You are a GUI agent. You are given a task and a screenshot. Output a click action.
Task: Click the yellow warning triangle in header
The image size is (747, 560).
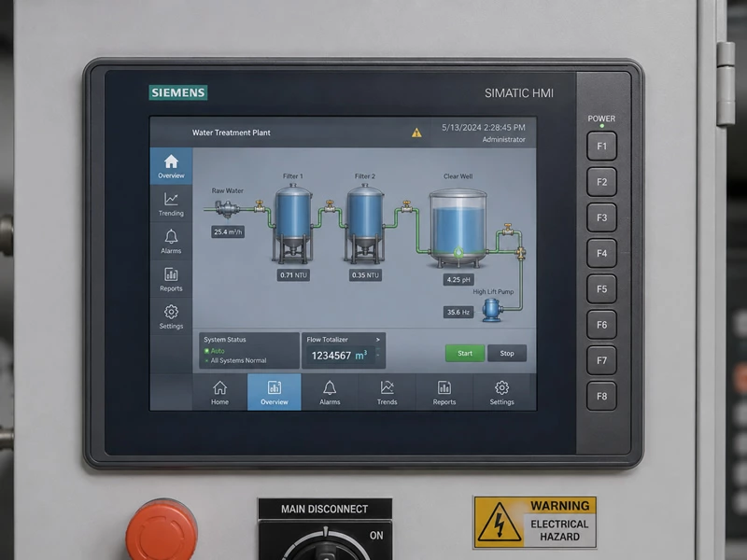[416, 133]
